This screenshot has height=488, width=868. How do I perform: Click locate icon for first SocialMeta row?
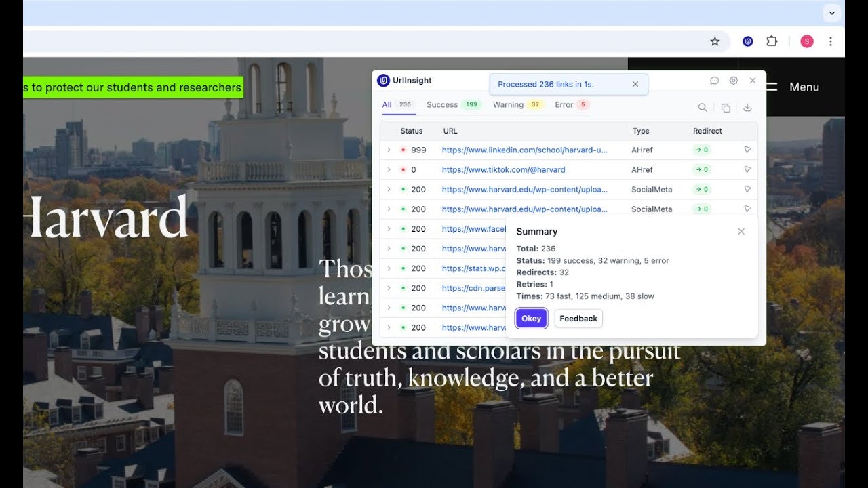point(747,189)
